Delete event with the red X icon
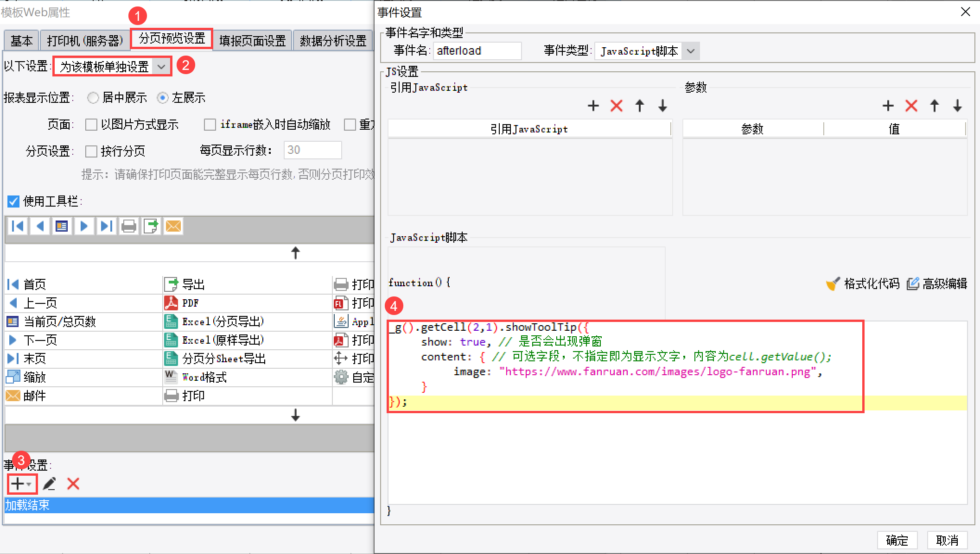Screen dimensions: 980x554 pyautogui.click(x=73, y=484)
